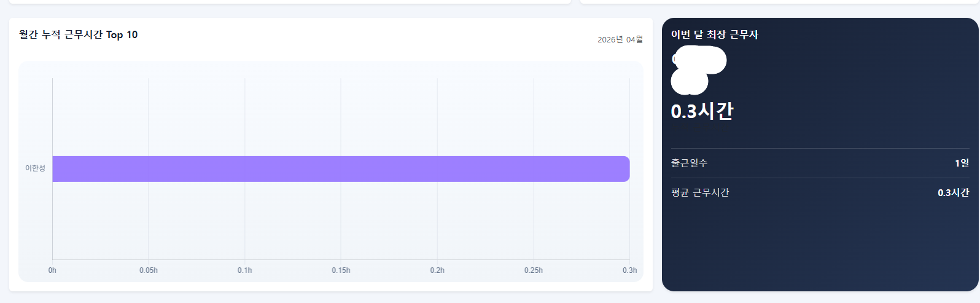
Task: Click the 0.3h axis tick label
Action: 630,270
